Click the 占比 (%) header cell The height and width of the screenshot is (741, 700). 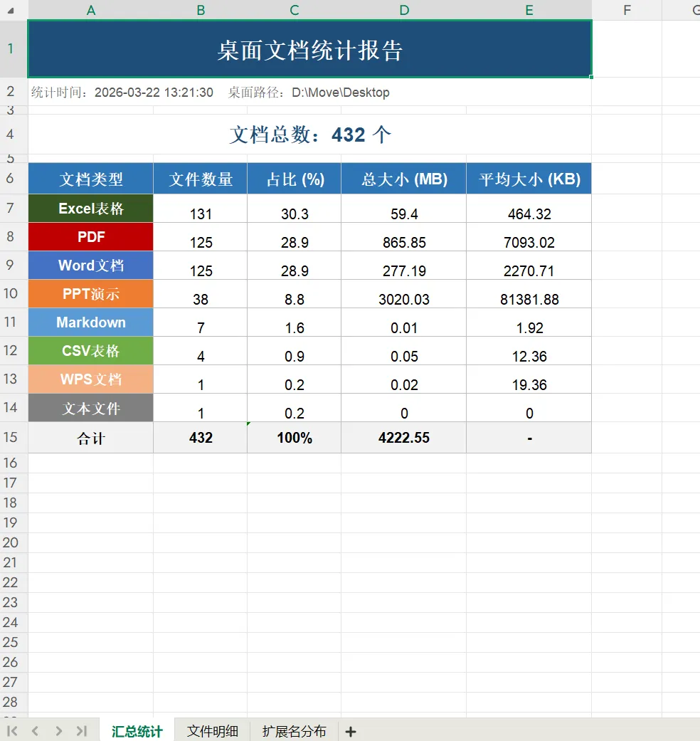coord(295,179)
